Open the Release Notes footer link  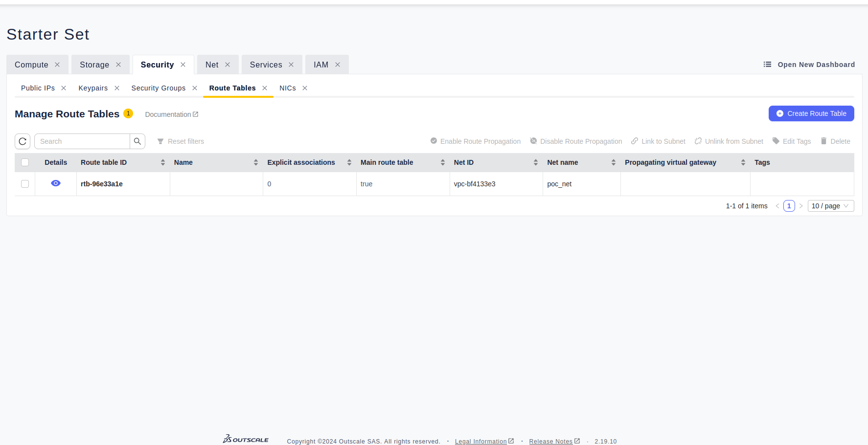(x=551, y=441)
